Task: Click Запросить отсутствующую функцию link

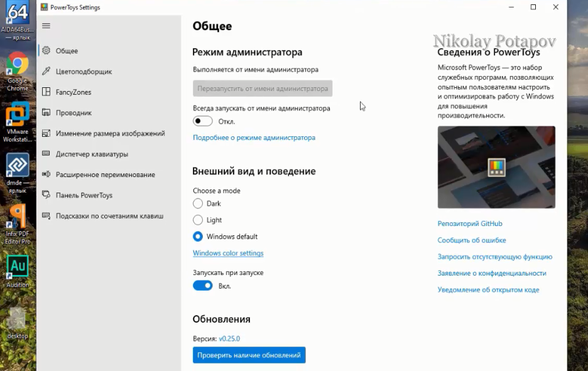Action: (x=494, y=257)
